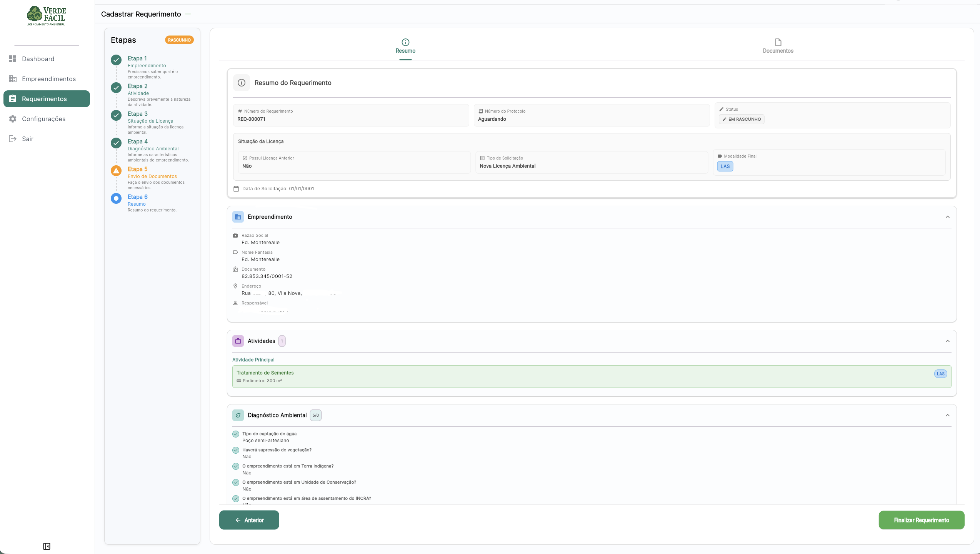This screenshot has height=554, width=980.
Task: Click the Dashboard grid icon in sidebar
Action: click(x=13, y=59)
